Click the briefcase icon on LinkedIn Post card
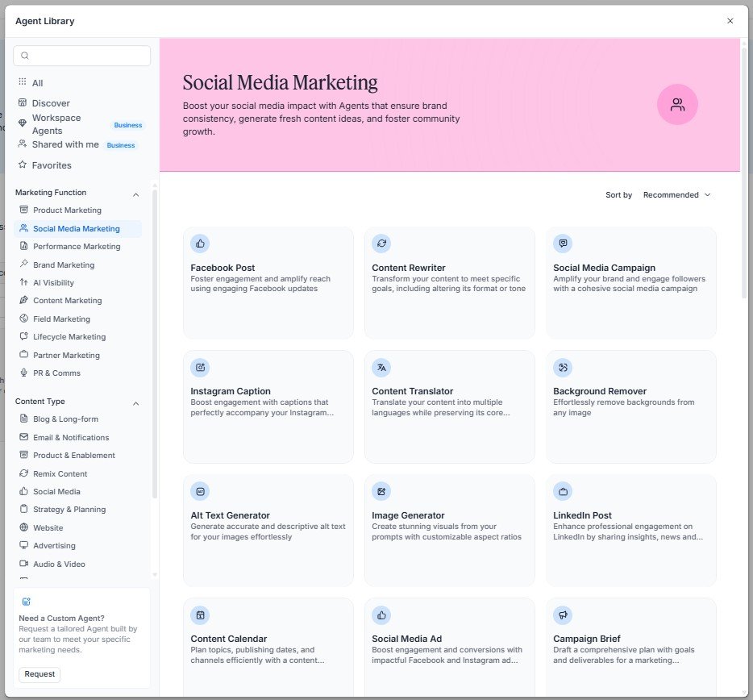753x700 pixels. pos(563,491)
